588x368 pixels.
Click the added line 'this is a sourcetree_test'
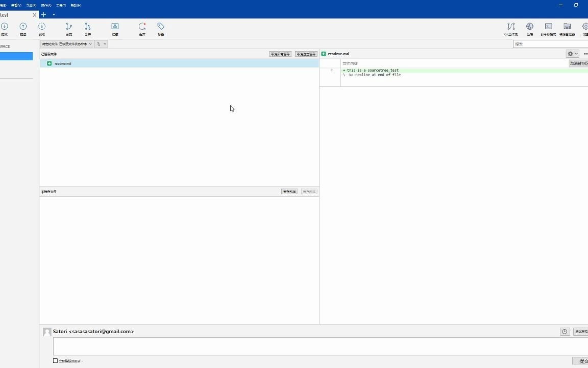pyautogui.click(x=373, y=70)
